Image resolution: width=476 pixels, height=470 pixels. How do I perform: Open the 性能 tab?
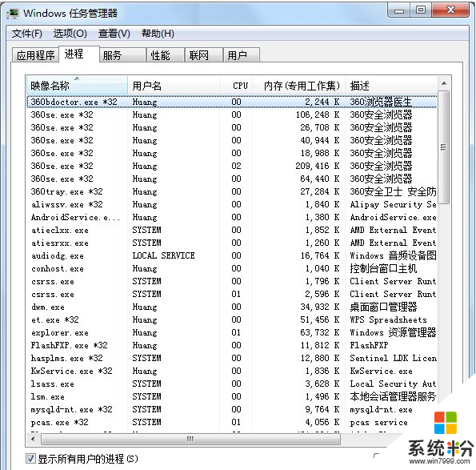(166, 55)
